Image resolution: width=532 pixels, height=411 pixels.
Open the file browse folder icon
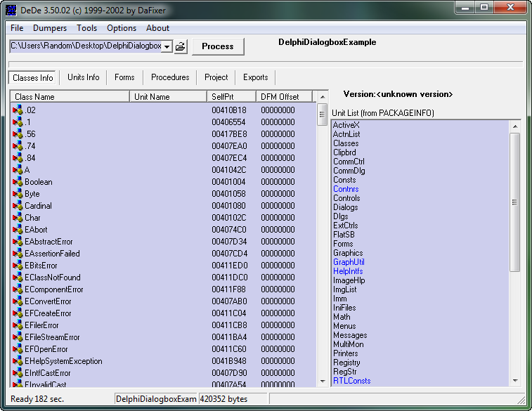click(181, 46)
